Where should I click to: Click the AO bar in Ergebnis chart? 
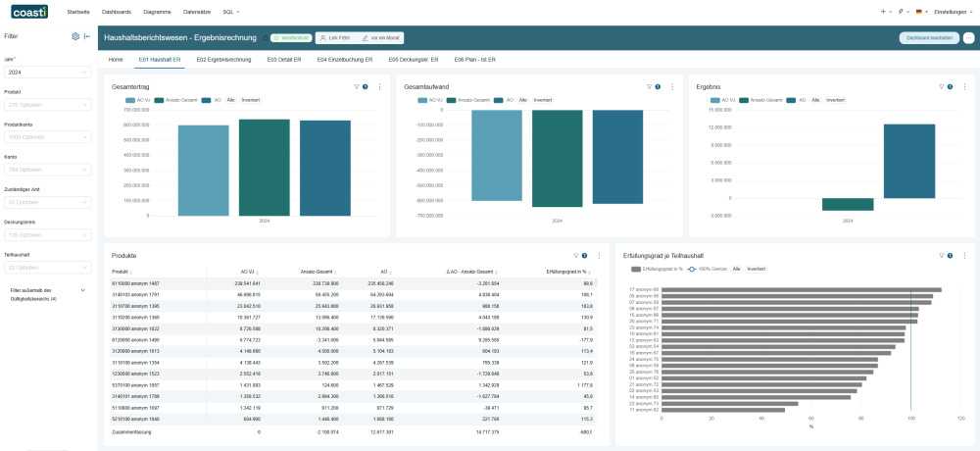tap(908, 161)
